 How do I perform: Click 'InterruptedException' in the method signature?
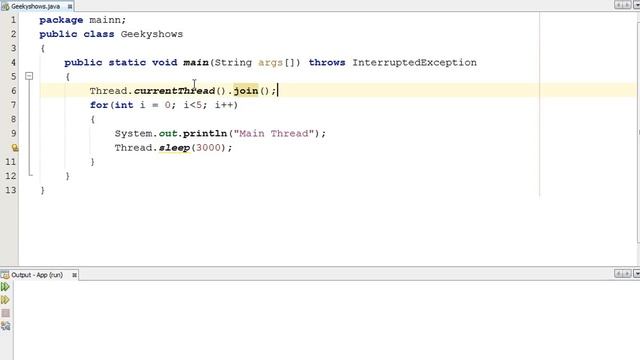click(x=414, y=62)
